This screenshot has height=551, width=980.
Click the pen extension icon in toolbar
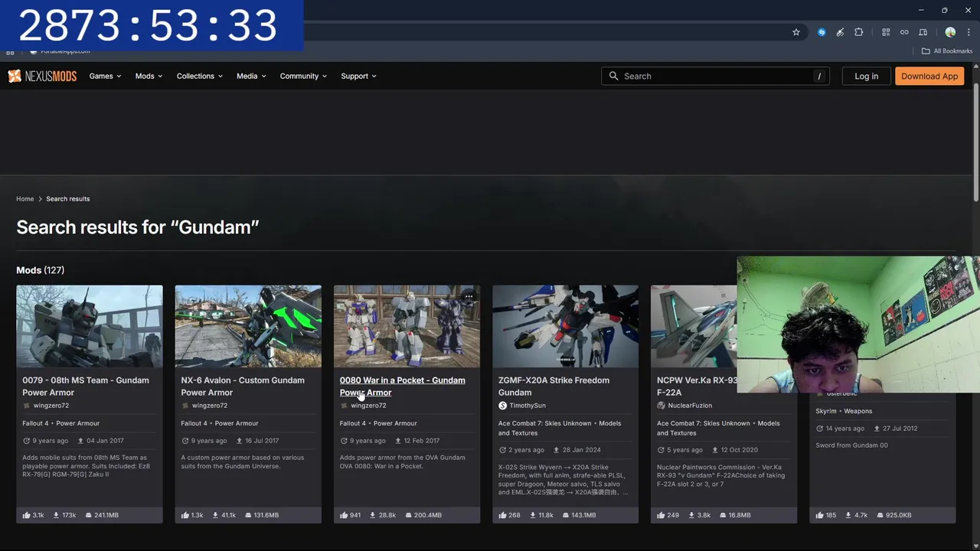point(840,32)
